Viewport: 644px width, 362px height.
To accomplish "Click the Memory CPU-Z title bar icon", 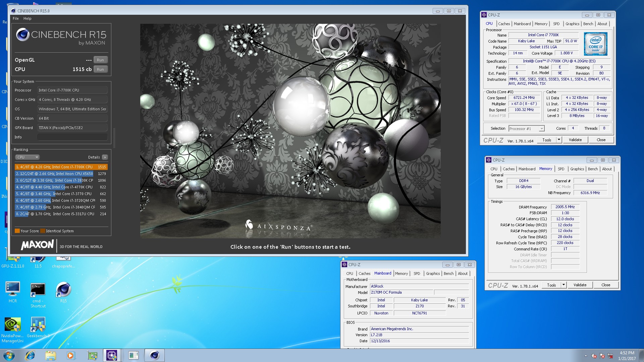I will (x=489, y=160).
